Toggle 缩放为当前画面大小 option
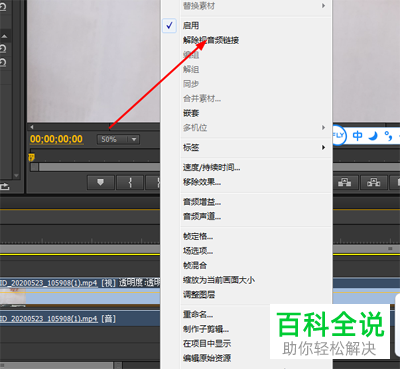Image resolution: width=400 pixels, height=369 pixels. [x=219, y=280]
